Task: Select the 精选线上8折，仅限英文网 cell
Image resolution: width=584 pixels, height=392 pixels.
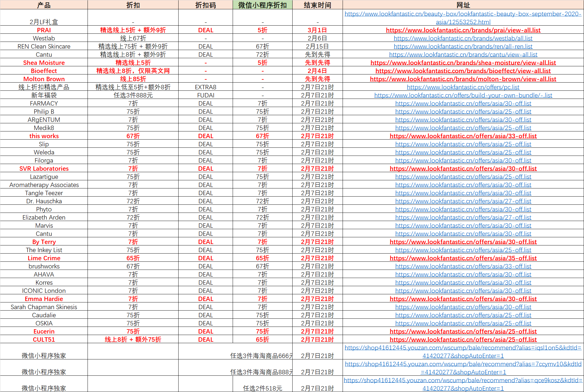Action: (x=133, y=71)
